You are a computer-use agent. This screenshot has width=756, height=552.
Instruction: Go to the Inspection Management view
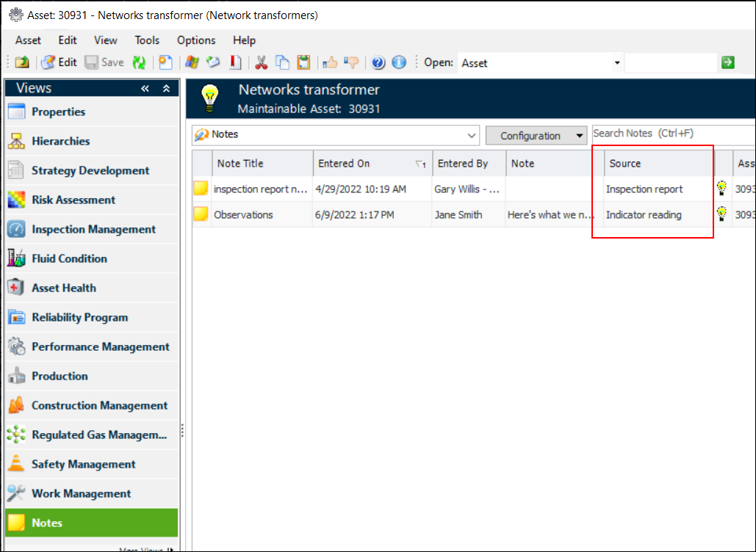point(93,229)
